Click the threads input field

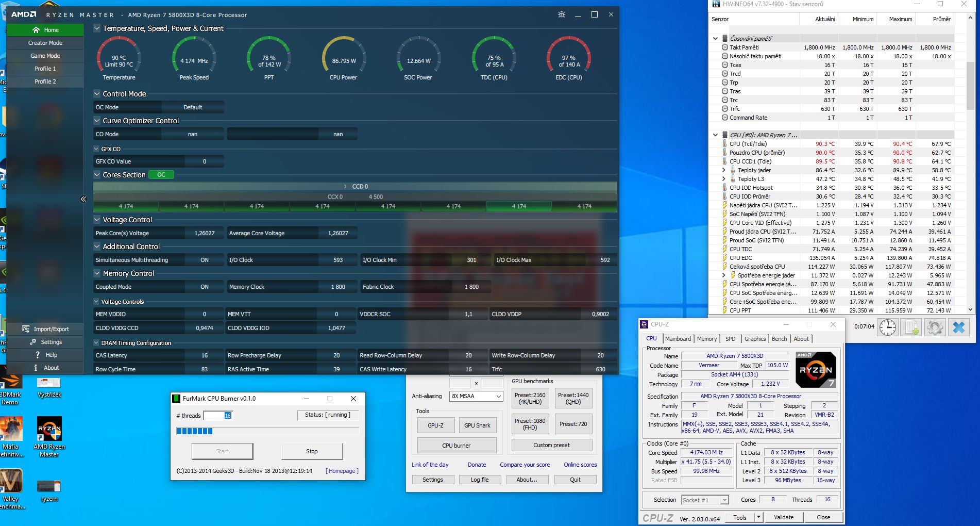tap(218, 416)
